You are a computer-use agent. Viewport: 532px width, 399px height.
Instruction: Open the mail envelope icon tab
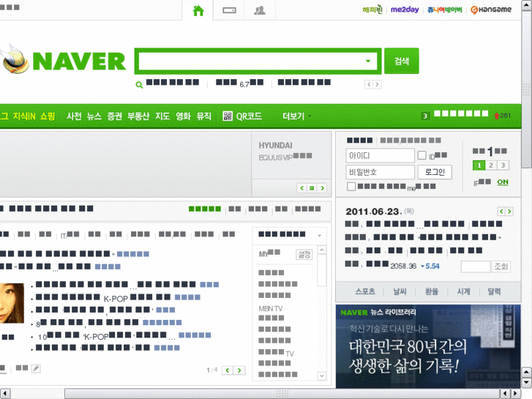click(x=229, y=10)
